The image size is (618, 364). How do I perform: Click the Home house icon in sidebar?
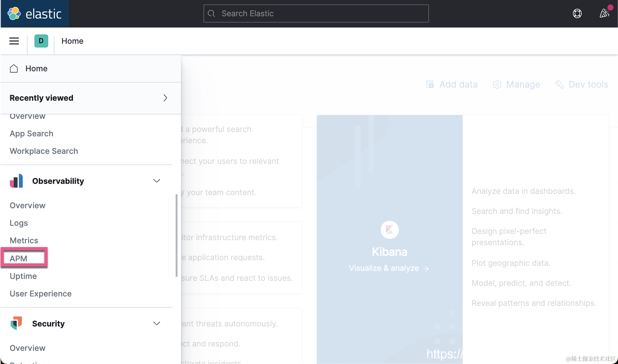14,68
